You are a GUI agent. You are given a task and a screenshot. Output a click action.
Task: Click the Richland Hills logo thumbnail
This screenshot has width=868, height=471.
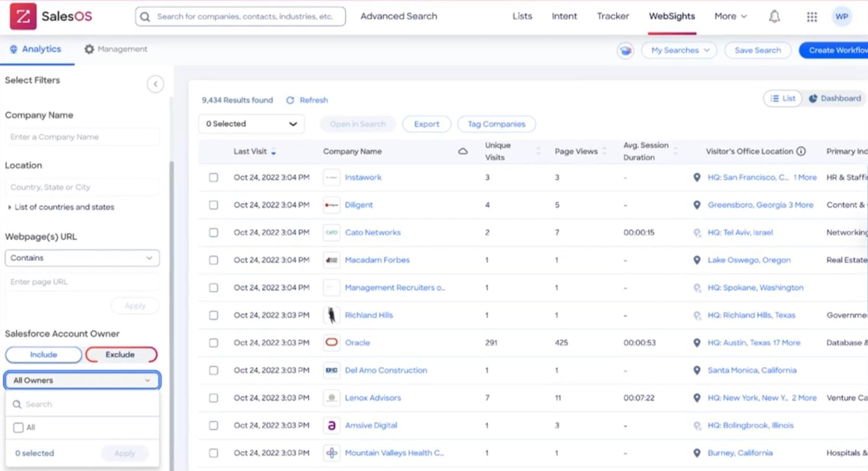pyautogui.click(x=332, y=315)
